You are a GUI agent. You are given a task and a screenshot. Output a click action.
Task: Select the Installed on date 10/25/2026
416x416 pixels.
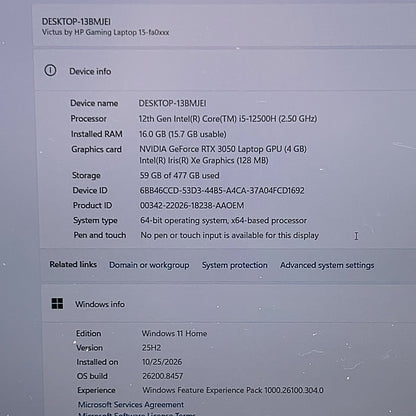click(162, 362)
